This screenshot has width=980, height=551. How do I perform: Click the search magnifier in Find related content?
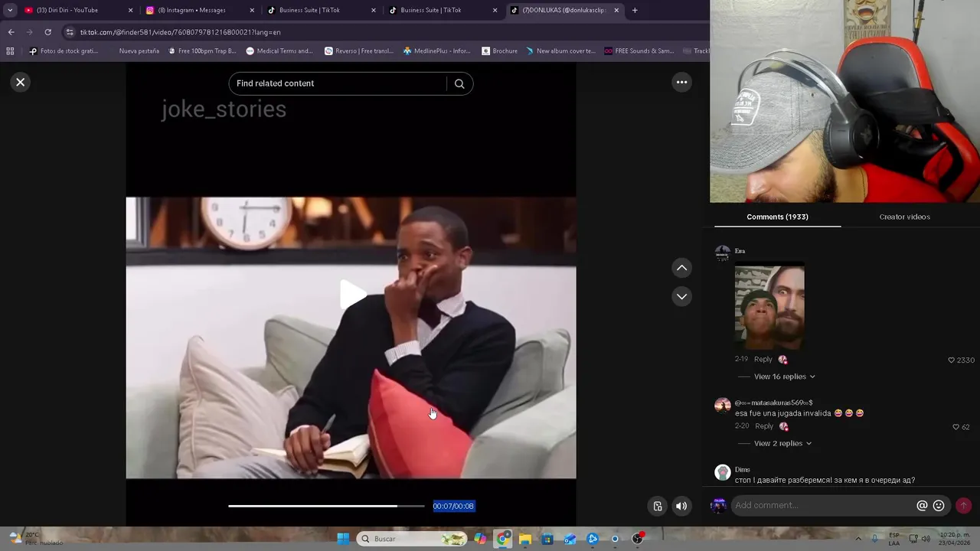pos(459,83)
